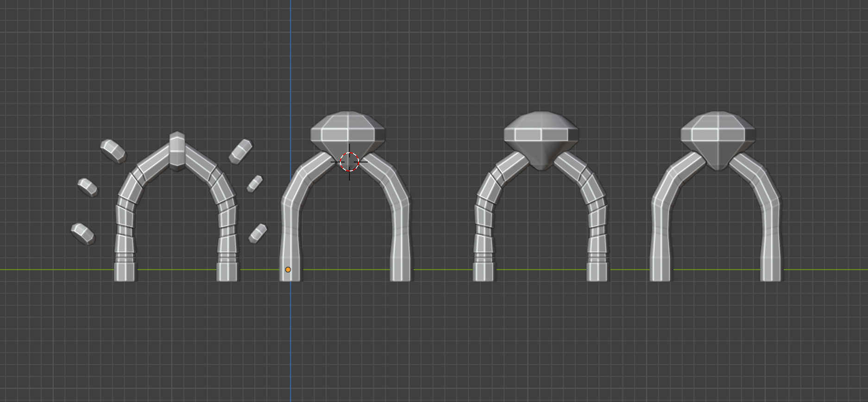
Task: Select the top-left floating shard near fractured arch
Action: pyautogui.click(x=113, y=151)
